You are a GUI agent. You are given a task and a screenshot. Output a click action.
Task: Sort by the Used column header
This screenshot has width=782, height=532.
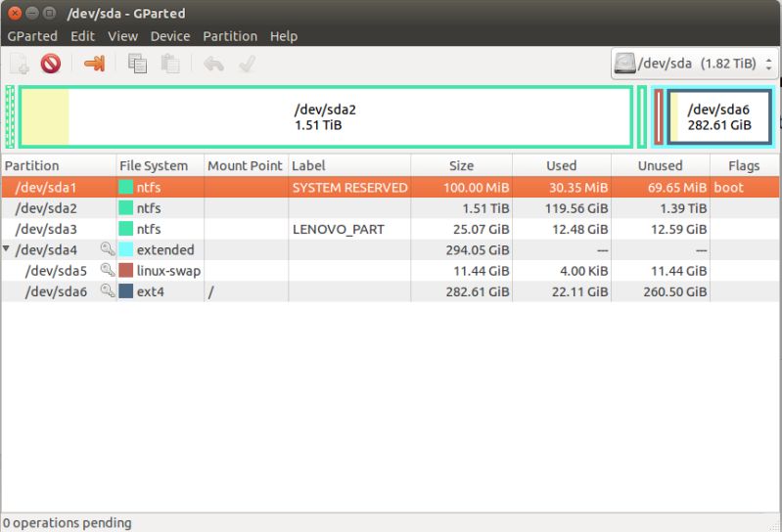[x=562, y=165]
